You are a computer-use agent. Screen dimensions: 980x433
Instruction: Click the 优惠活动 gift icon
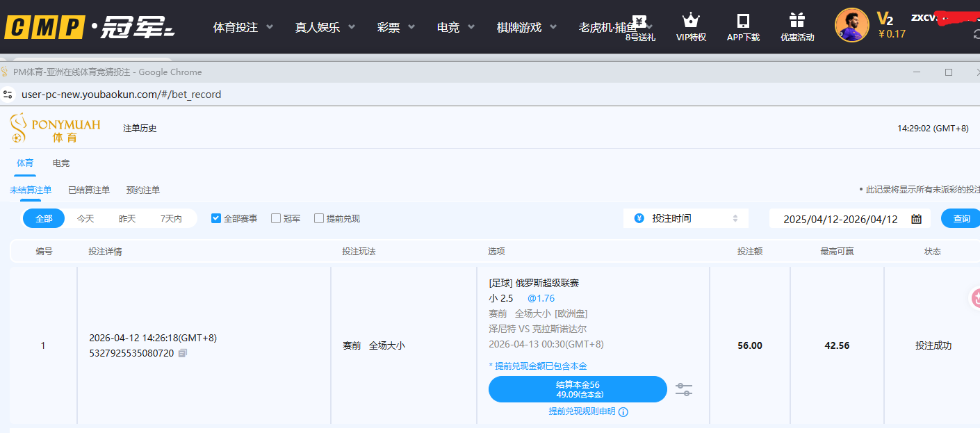[797, 21]
